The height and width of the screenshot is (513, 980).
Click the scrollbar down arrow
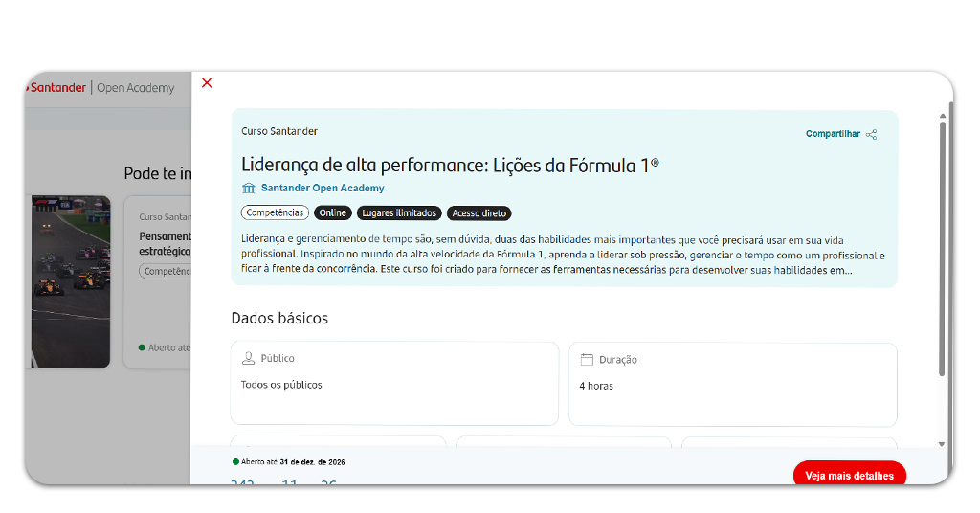tap(942, 444)
